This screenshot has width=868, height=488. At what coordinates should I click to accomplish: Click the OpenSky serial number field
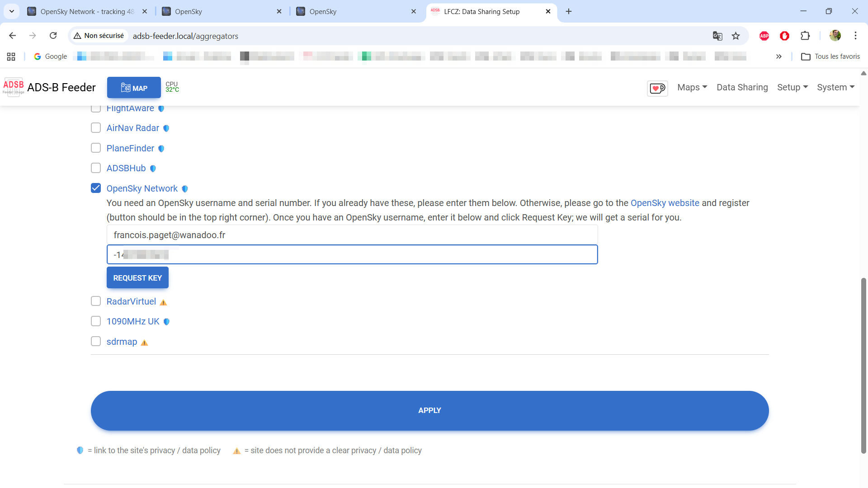coord(352,255)
